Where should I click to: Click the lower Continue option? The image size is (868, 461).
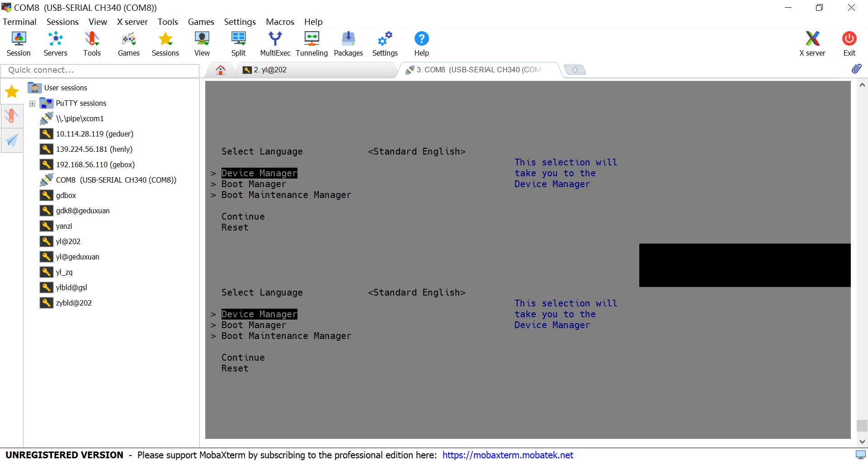243,358
